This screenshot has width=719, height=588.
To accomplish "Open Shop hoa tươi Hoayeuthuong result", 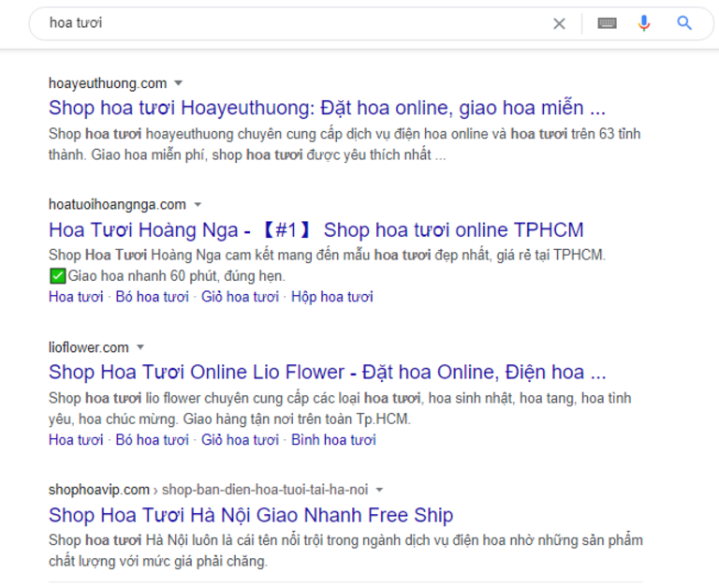I will (327, 107).
